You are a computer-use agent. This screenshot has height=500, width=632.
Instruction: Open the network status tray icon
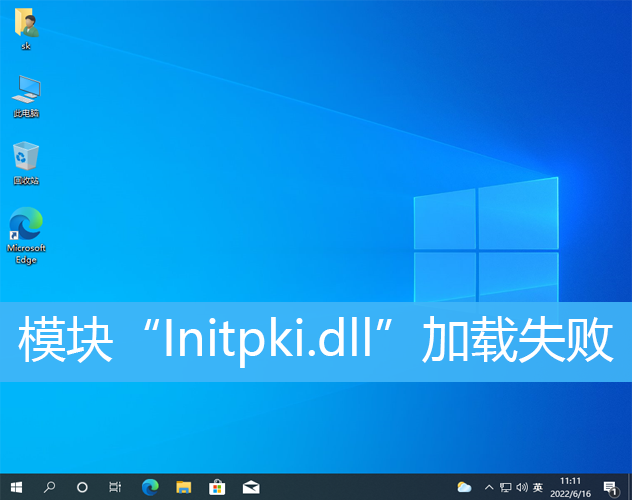[x=505, y=487]
